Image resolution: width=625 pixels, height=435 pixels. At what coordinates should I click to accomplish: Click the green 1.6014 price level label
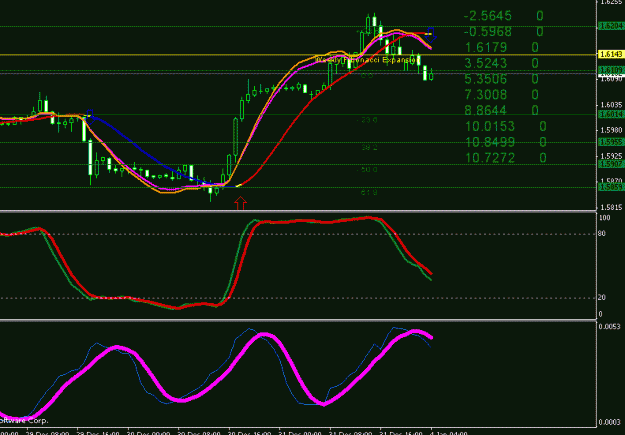pos(611,114)
